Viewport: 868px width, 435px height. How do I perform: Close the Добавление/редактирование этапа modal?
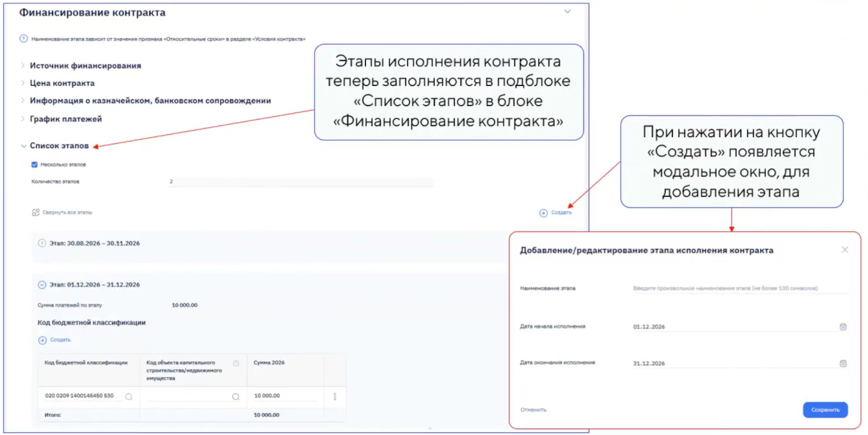845,249
